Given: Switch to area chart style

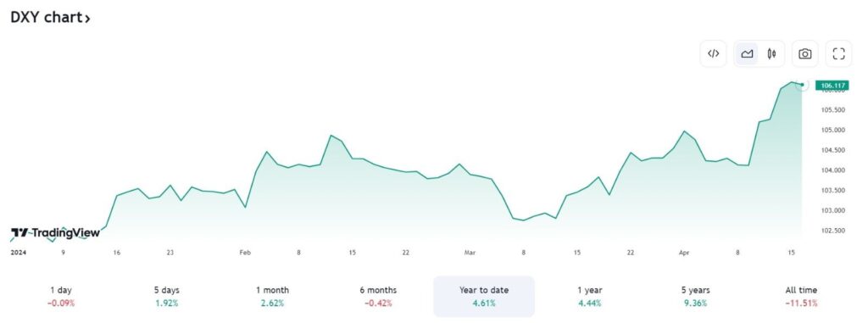Looking at the screenshot, I should pos(747,53).
